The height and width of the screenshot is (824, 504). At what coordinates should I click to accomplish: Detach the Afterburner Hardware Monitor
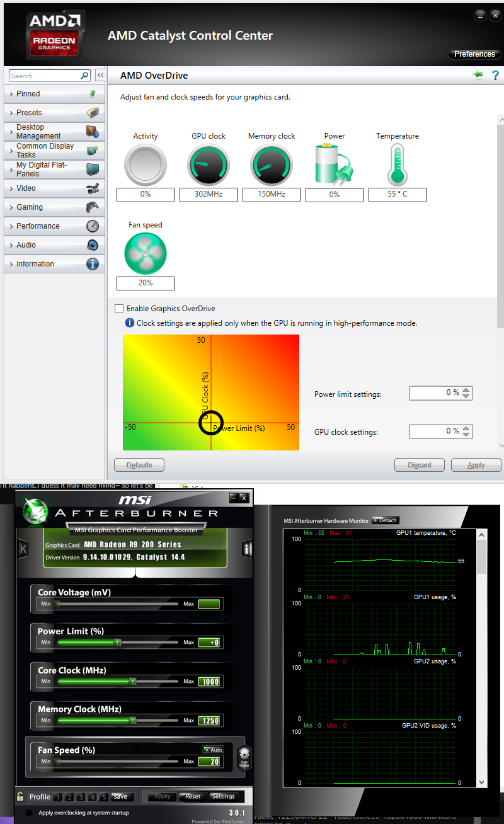coord(386,520)
